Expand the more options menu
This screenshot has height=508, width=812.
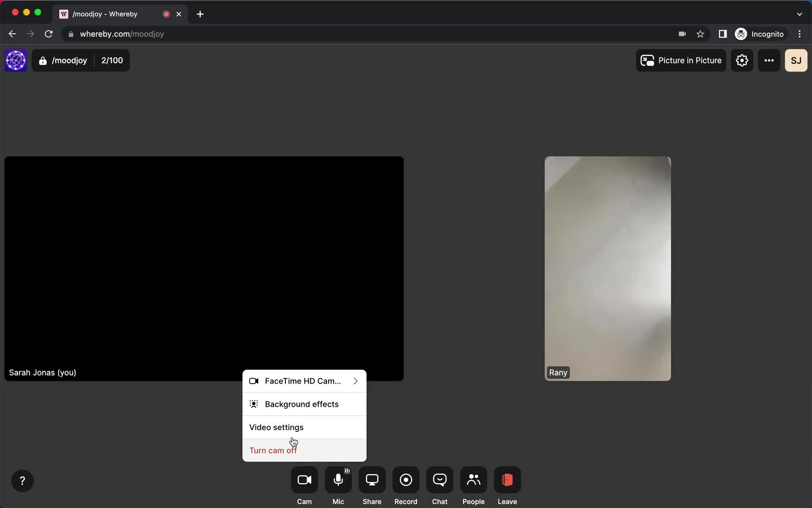click(769, 60)
